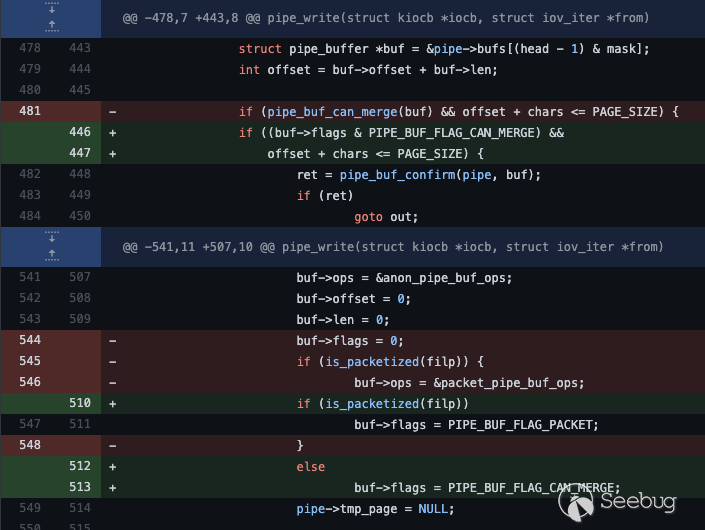Click added code "buf->flags = PIPE_BUF_FLAG_PACKET;"
Screen dimensions: 705x530
(476, 424)
